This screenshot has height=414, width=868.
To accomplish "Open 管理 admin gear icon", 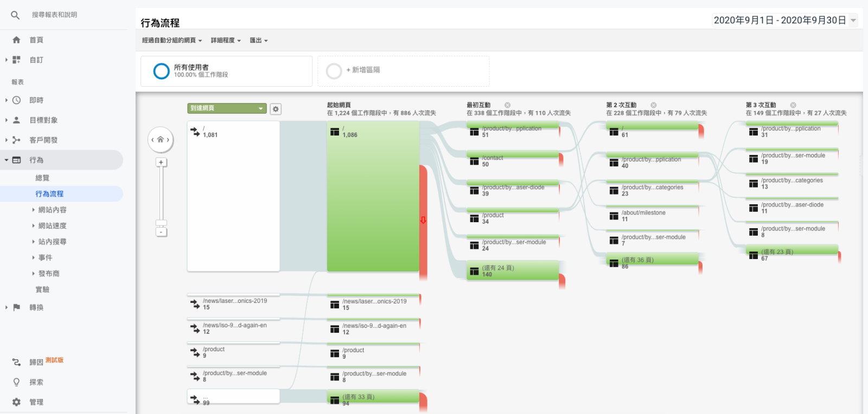I will pos(16,402).
